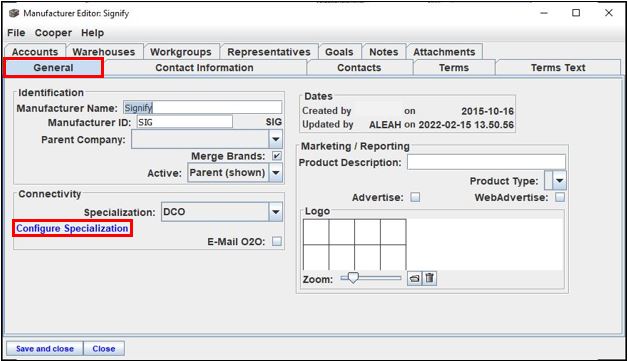Open the Notes tab
Image resolution: width=628 pixels, height=361 pixels.
click(x=384, y=52)
